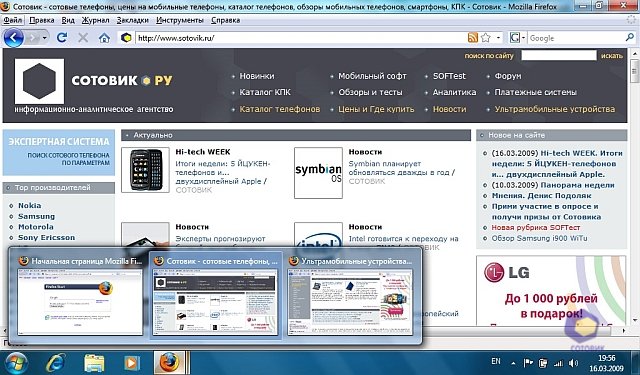Screen dimensions: 640x375
Task: Open Новая рубрика SOFTест link
Action: [536, 228]
